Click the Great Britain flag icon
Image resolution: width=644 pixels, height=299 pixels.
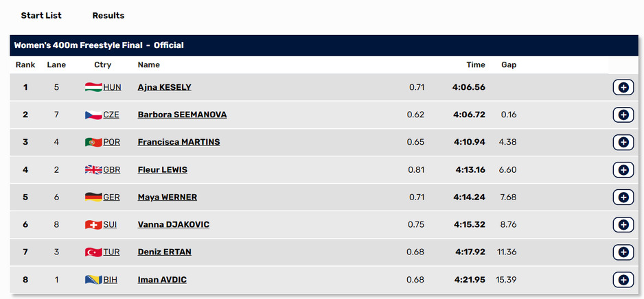93,169
